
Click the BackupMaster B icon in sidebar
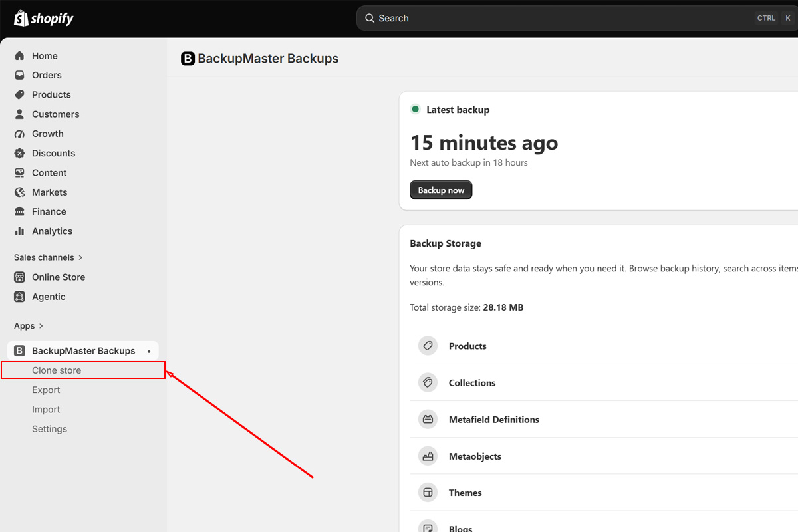(x=19, y=351)
